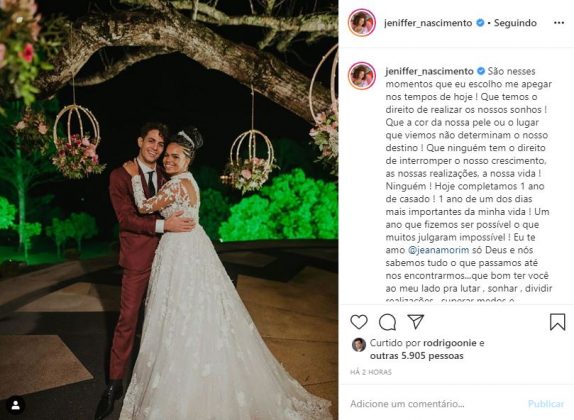This screenshot has height=420, width=574.
Task: Click the Adicione um comentário input field
Action: [436, 404]
